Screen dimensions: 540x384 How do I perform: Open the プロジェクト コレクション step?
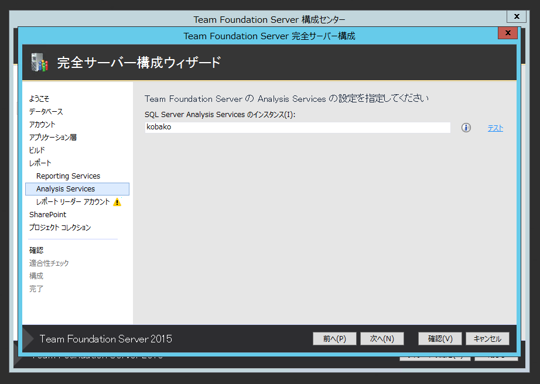click(x=60, y=228)
